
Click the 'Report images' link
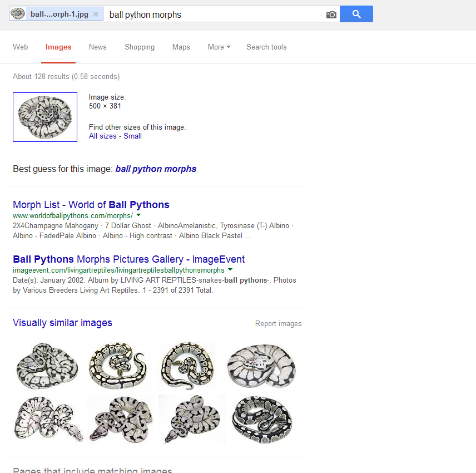pos(279,324)
